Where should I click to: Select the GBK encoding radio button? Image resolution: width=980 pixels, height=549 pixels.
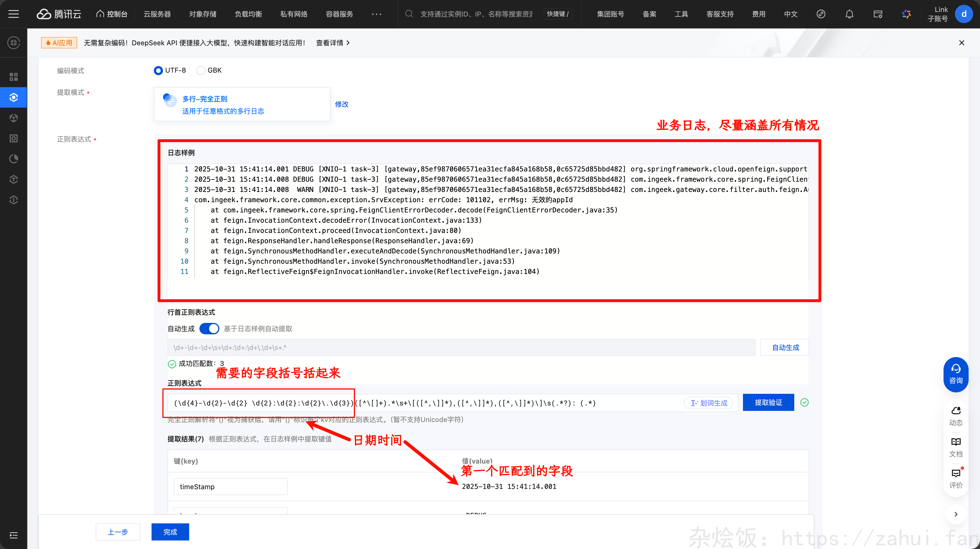pyautogui.click(x=201, y=70)
